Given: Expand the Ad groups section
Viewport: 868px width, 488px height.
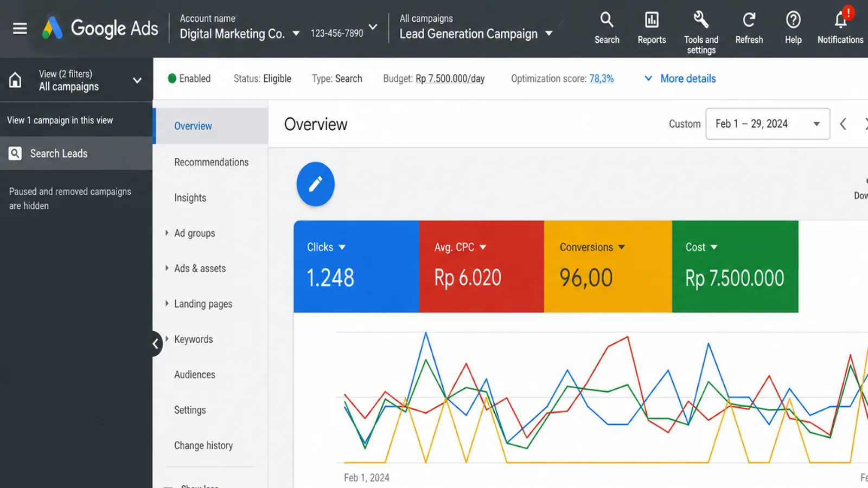Looking at the screenshot, I should click(167, 233).
